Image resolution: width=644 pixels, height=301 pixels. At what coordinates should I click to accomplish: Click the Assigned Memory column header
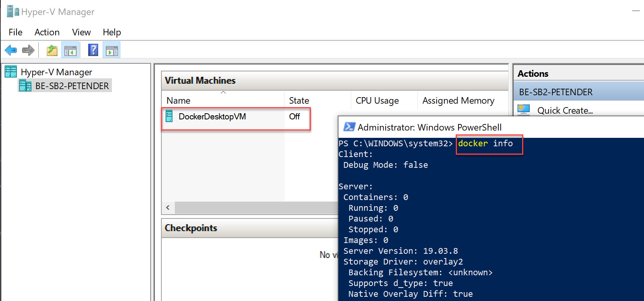point(458,101)
